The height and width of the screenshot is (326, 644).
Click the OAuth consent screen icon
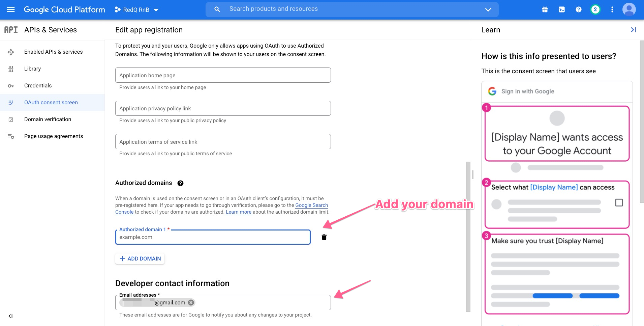[x=11, y=103]
